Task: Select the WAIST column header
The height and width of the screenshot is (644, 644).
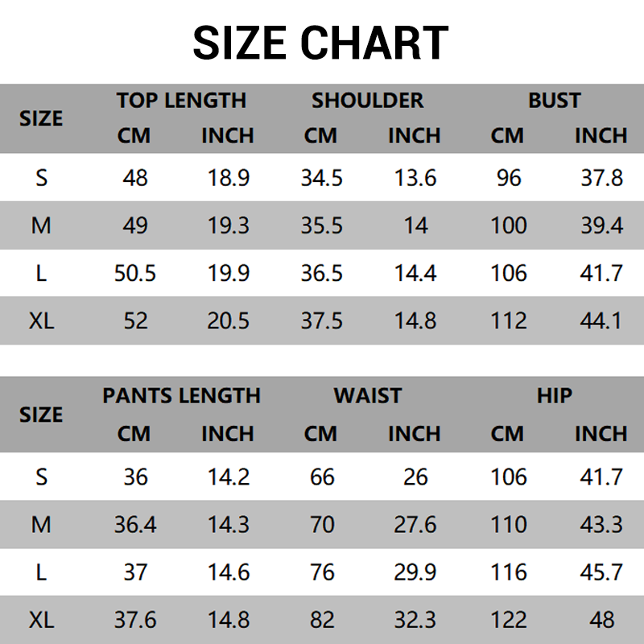Action: (x=368, y=396)
